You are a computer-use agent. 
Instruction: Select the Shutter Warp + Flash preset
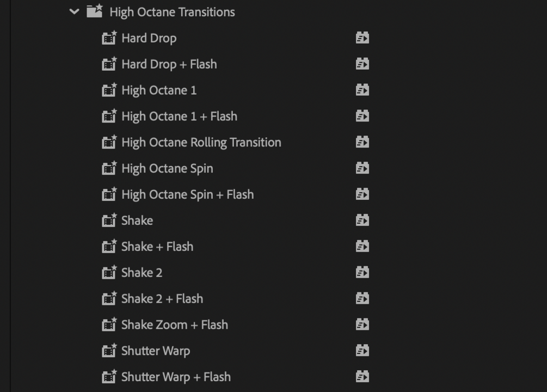click(x=175, y=377)
